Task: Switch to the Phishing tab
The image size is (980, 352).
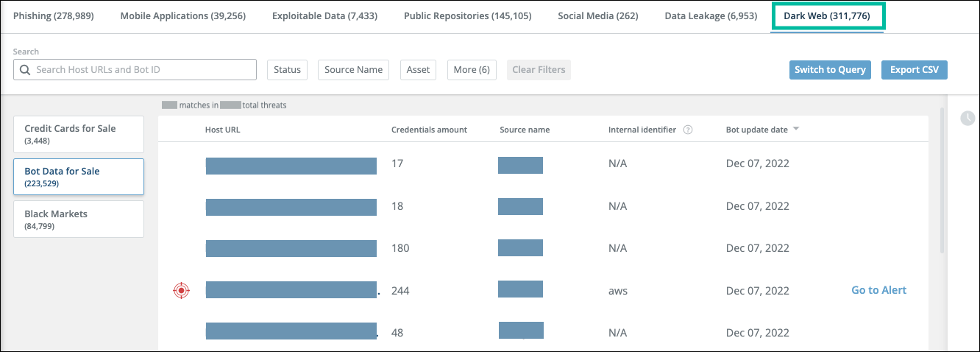Action: (x=54, y=15)
